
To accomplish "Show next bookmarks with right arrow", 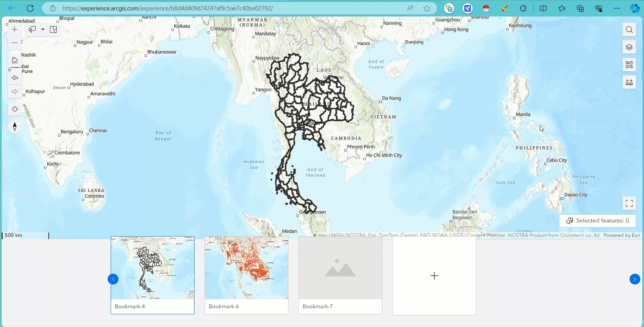I will click(x=635, y=279).
